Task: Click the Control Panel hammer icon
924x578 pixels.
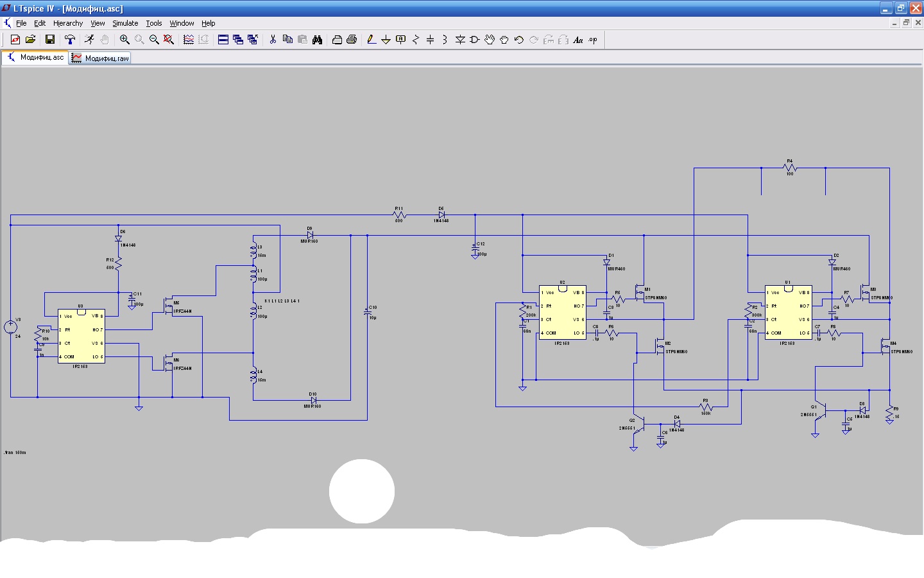Action: click(70, 40)
